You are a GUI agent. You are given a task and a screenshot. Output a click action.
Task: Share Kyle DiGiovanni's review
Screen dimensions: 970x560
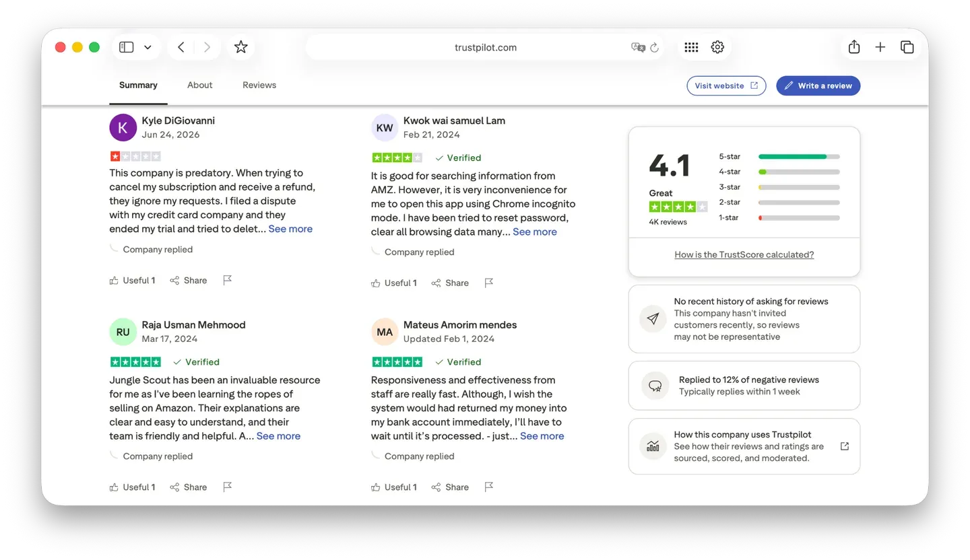(x=189, y=281)
